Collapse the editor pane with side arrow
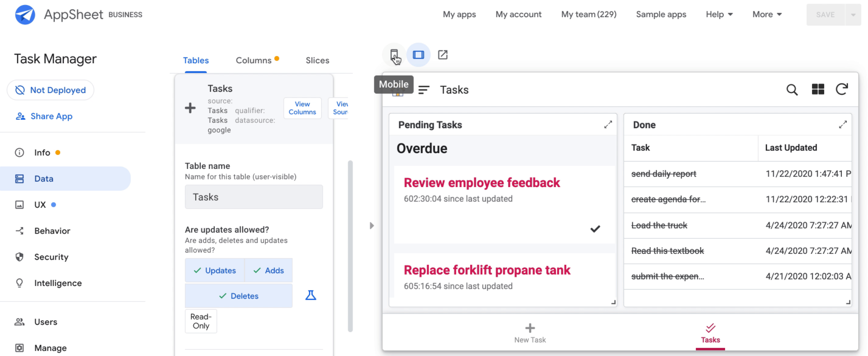This screenshot has width=868, height=356. pos(372,225)
